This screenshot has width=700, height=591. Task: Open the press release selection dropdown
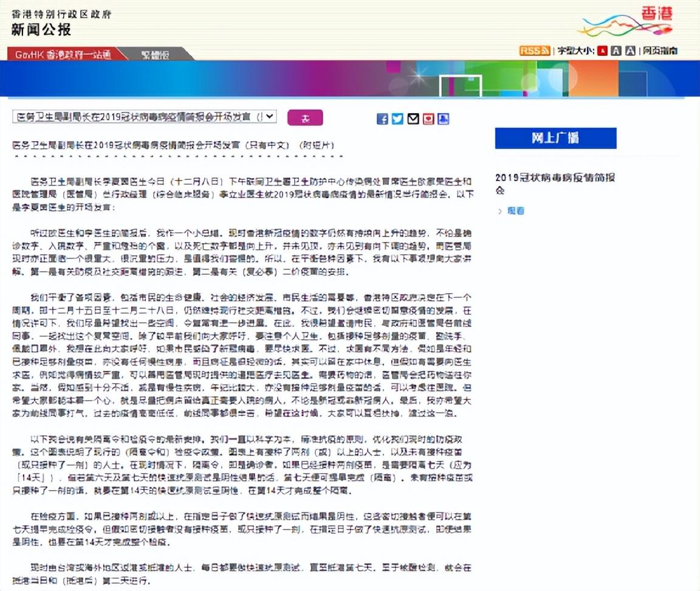tap(145, 117)
